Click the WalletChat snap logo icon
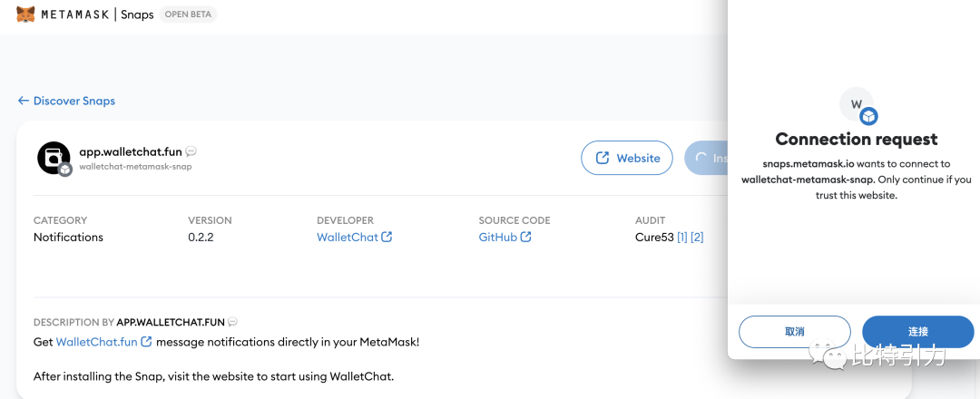Image resolution: width=980 pixels, height=399 pixels. (x=53, y=157)
